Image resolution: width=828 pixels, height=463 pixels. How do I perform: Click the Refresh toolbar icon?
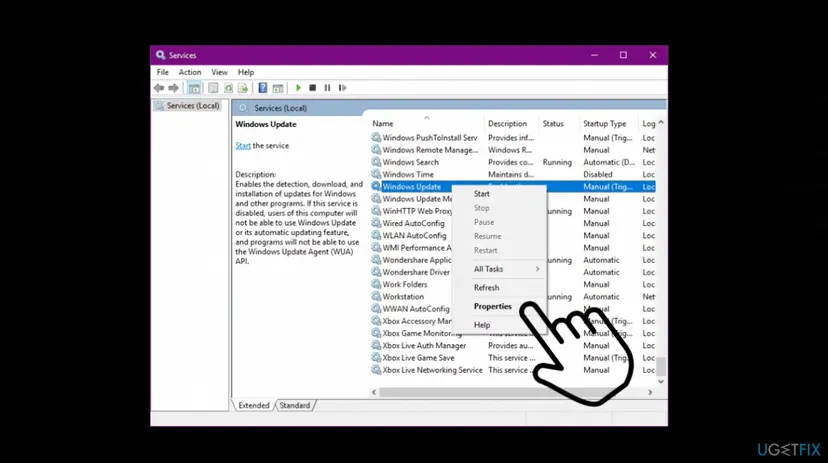pos(228,88)
